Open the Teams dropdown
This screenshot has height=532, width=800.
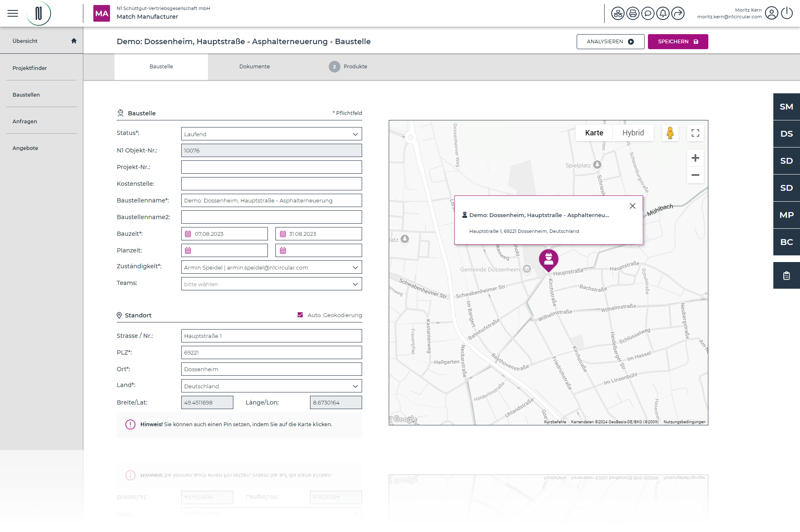point(271,284)
